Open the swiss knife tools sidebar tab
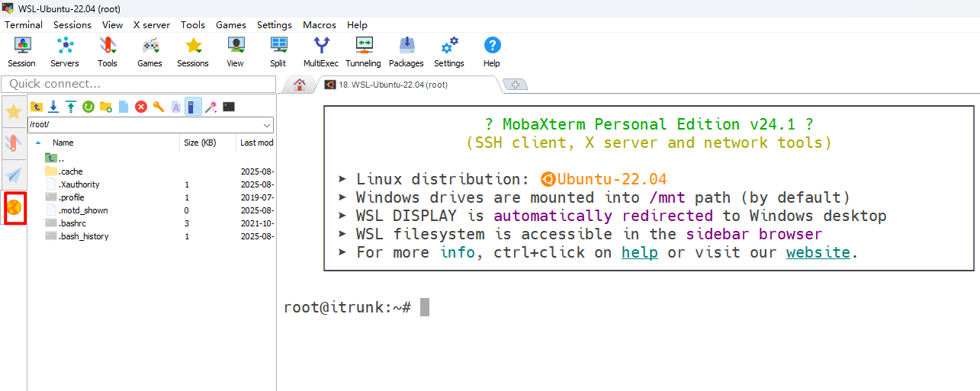The image size is (980, 391). coord(14,144)
